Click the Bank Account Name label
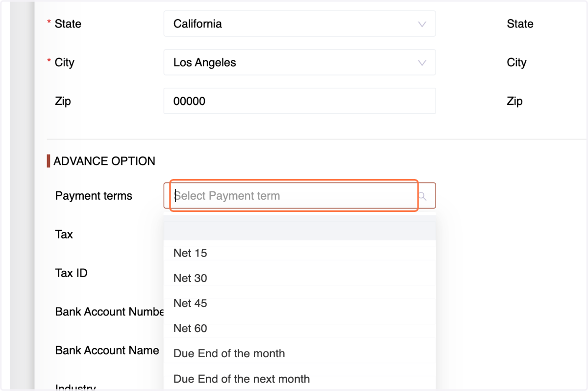Image resolution: width=588 pixels, height=391 pixels. point(107,350)
